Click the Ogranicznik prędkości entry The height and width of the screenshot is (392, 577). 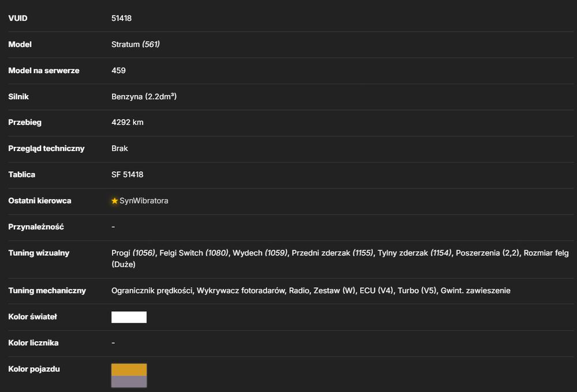tap(152, 291)
